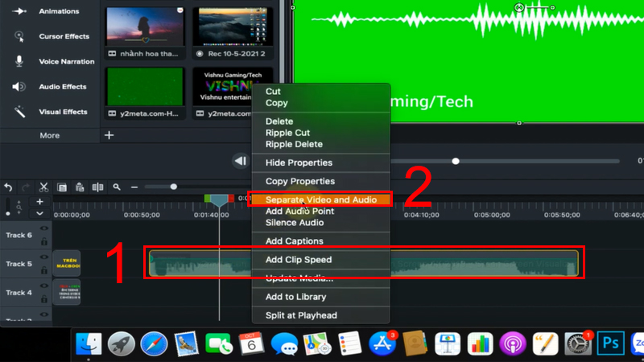Open Launchpad rocket icon
Screen dimensions: 644x362
pos(122,343)
